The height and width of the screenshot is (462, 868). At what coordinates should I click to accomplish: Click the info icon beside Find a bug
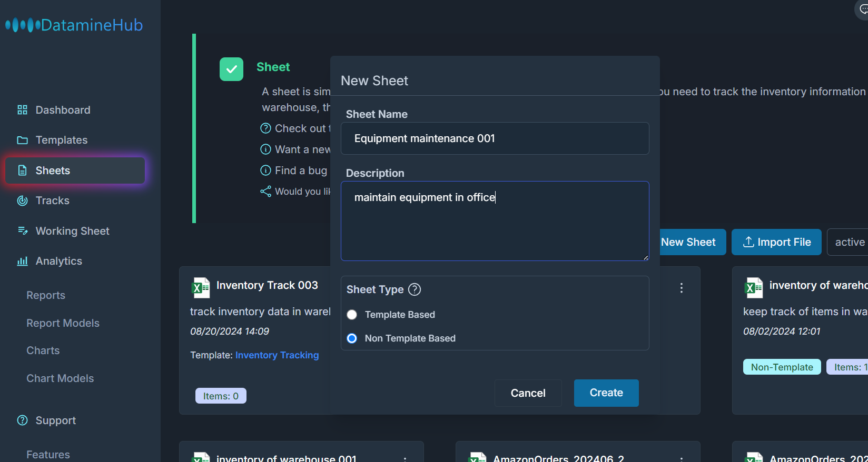click(266, 170)
